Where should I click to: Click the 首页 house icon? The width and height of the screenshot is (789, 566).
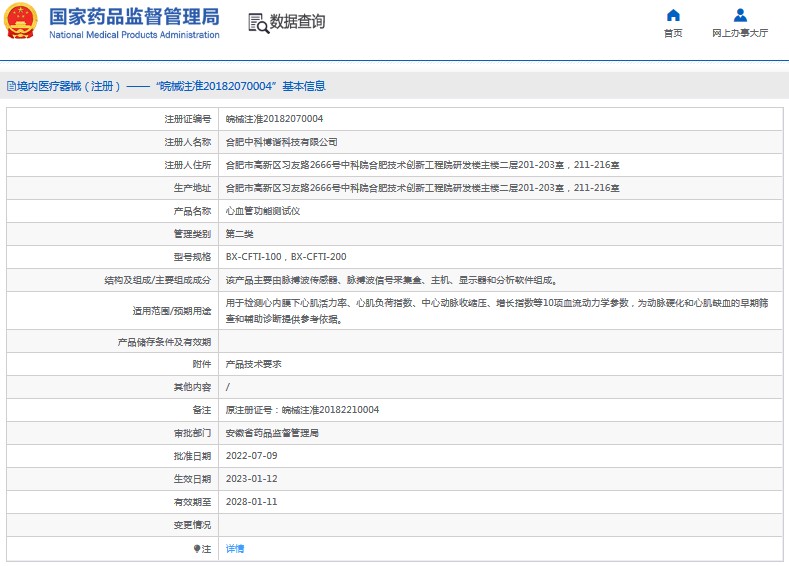(x=673, y=15)
